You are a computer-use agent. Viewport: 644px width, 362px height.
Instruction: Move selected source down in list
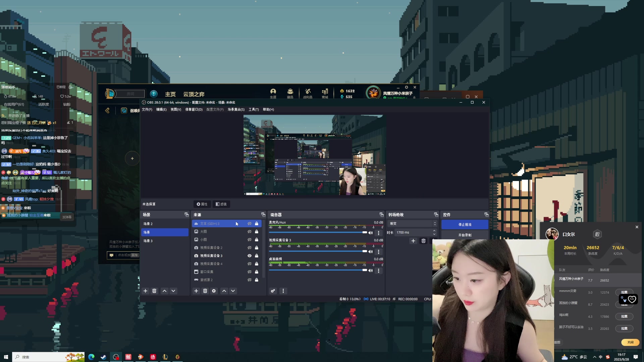click(233, 291)
